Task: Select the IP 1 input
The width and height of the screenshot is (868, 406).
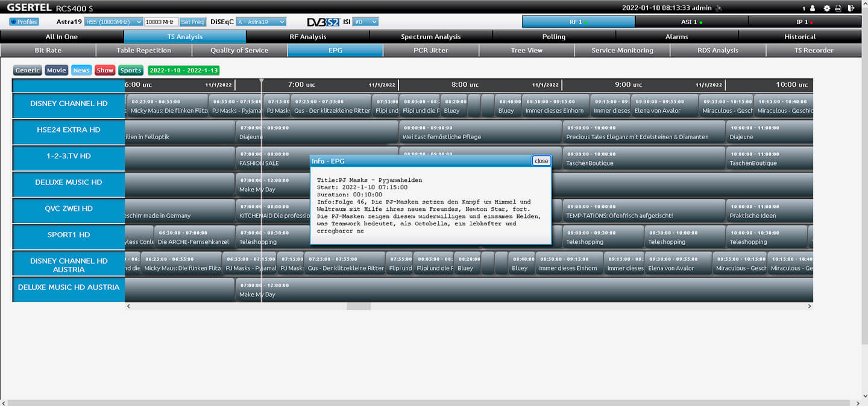Action: [x=805, y=22]
